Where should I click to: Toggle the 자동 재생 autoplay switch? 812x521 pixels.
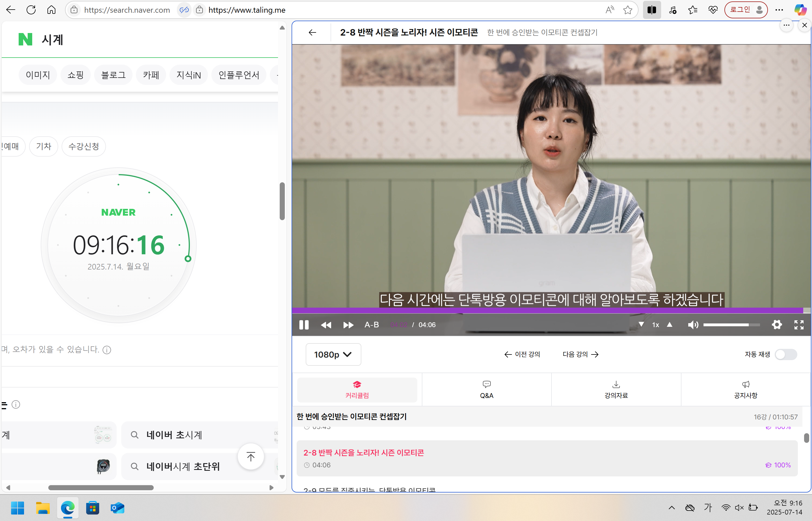[x=786, y=354]
